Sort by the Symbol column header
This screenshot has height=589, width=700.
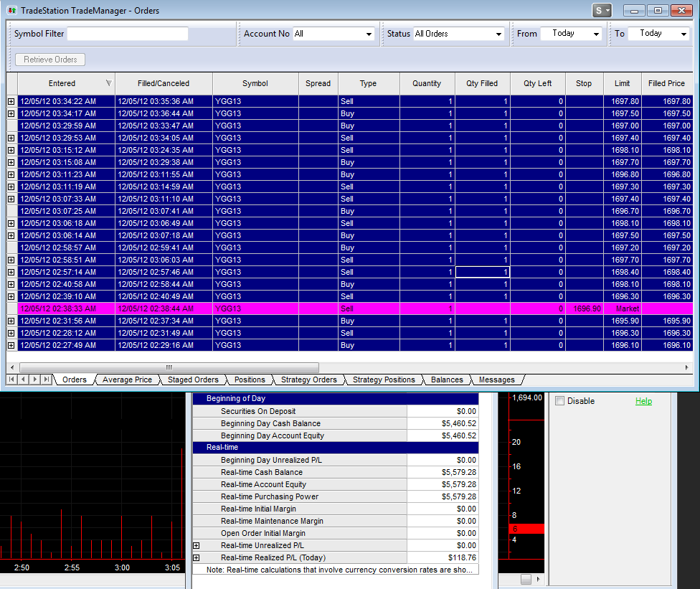tap(255, 83)
